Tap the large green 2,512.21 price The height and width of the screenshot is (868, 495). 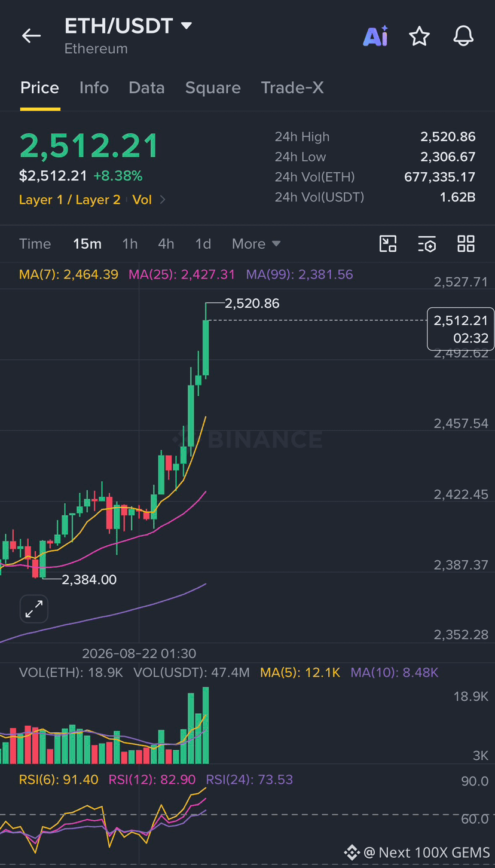click(89, 146)
